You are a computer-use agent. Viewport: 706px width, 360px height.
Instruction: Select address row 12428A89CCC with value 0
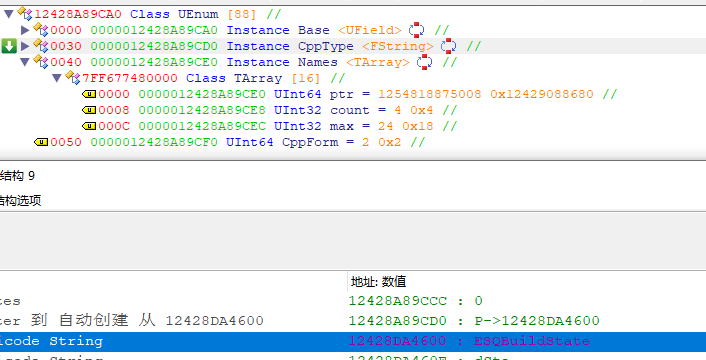(x=416, y=301)
